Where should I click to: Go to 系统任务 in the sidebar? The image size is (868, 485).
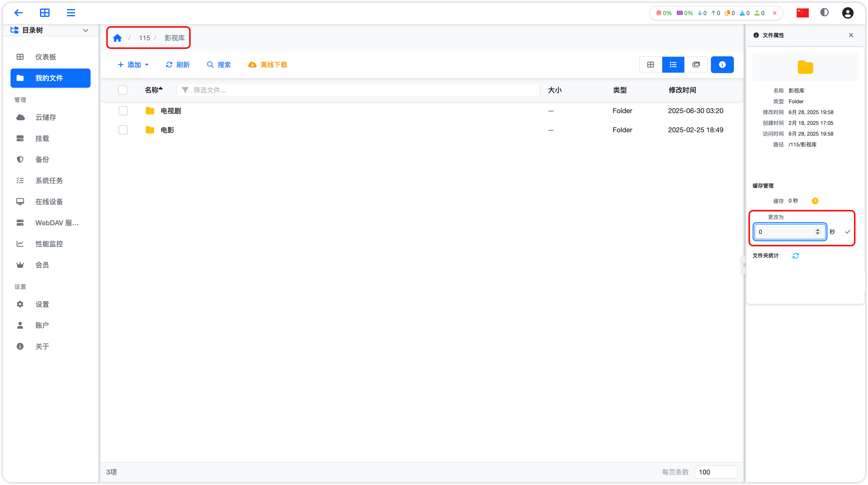49,181
